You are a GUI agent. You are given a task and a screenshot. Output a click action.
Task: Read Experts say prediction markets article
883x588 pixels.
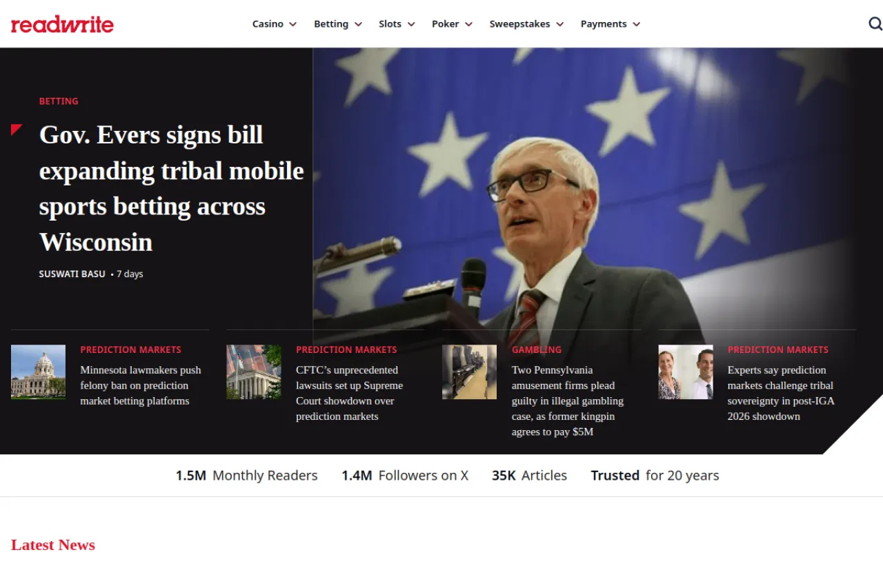pos(781,393)
